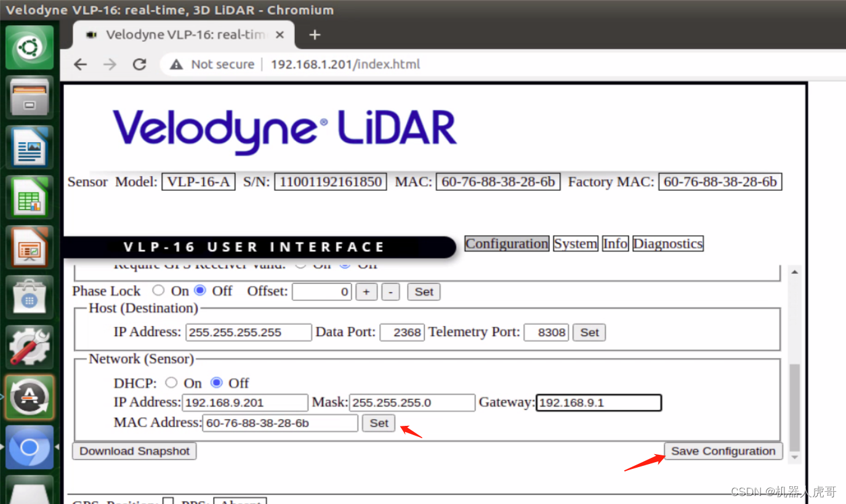This screenshot has width=846, height=504.
Task: Click the Not secure warning icon
Action: pyautogui.click(x=177, y=65)
